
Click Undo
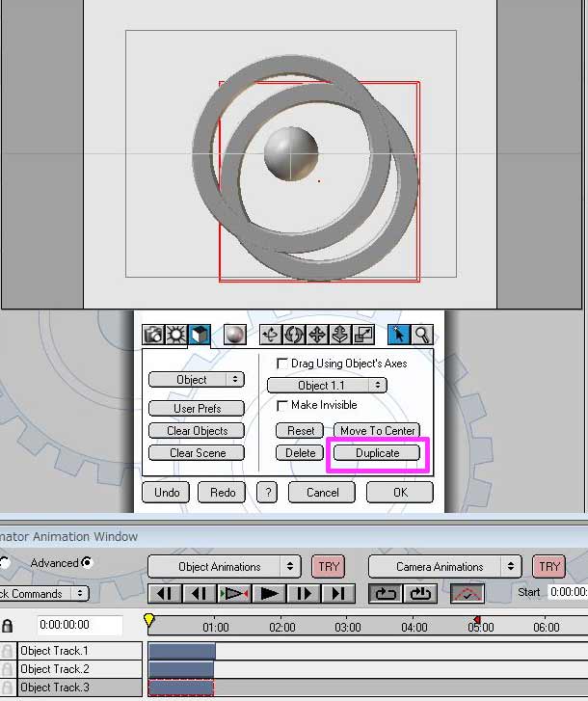tap(166, 492)
